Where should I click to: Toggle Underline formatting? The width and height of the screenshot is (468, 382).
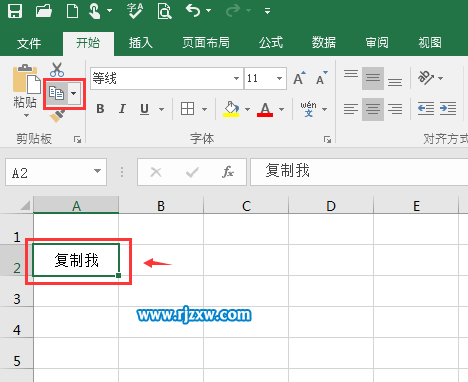pos(144,109)
